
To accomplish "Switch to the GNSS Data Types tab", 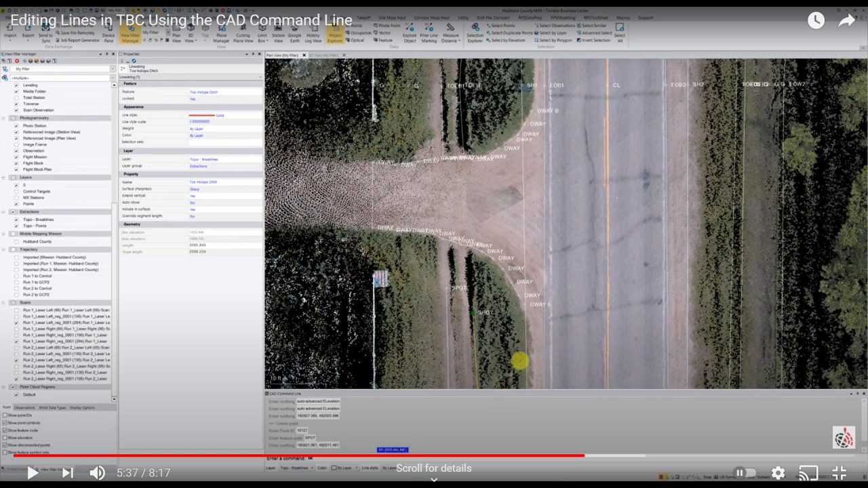I will (52, 407).
